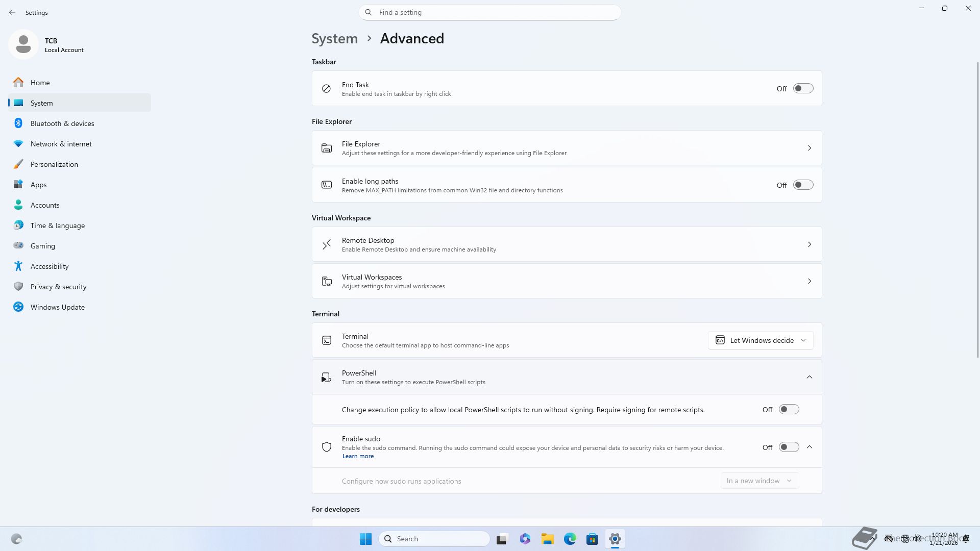Click the Accessibility icon in sidebar
The height and width of the screenshot is (551, 980).
pos(18,266)
